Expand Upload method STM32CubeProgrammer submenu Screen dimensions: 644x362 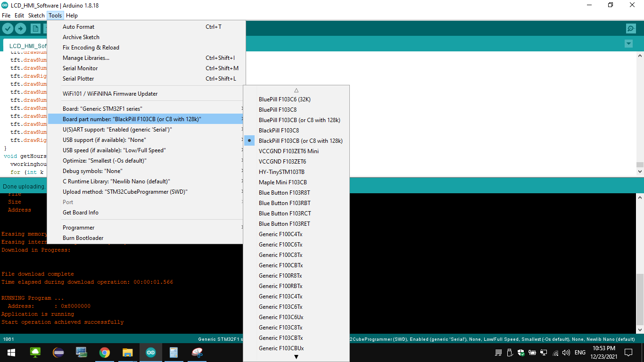point(146,192)
